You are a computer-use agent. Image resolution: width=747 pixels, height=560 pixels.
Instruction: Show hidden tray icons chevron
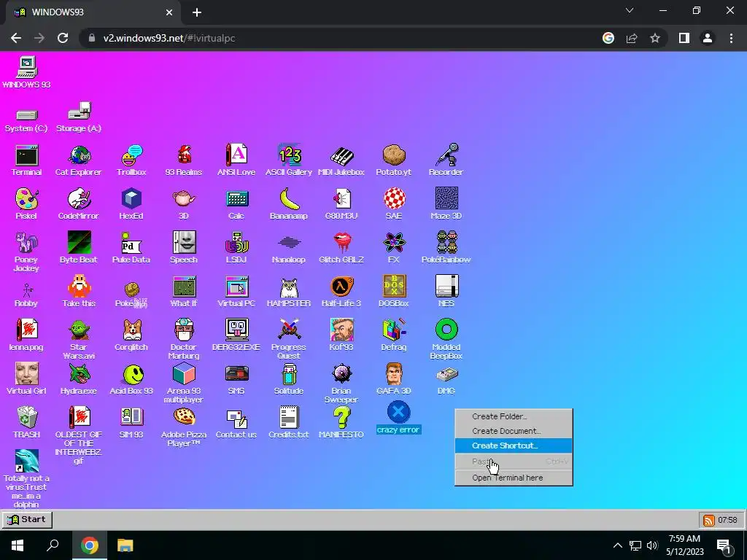point(617,545)
